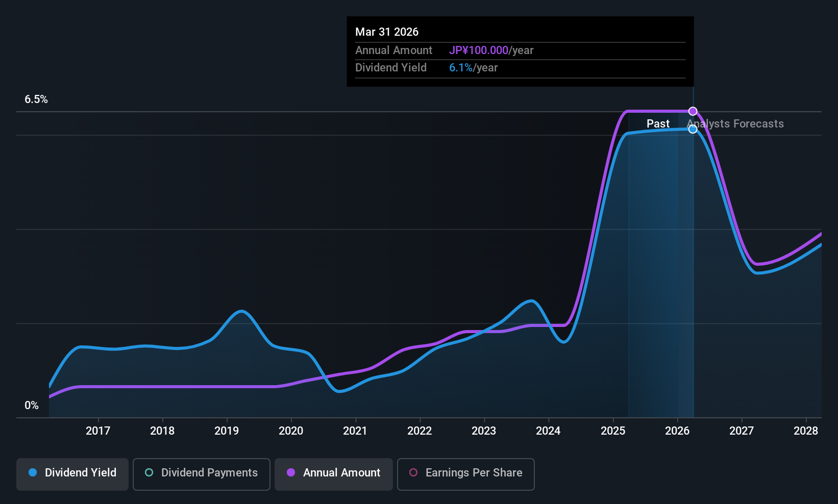Select the purple marker at Mar 2026
Image resolution: width=838 pixels, height=504 pixels.
point(693,111)
